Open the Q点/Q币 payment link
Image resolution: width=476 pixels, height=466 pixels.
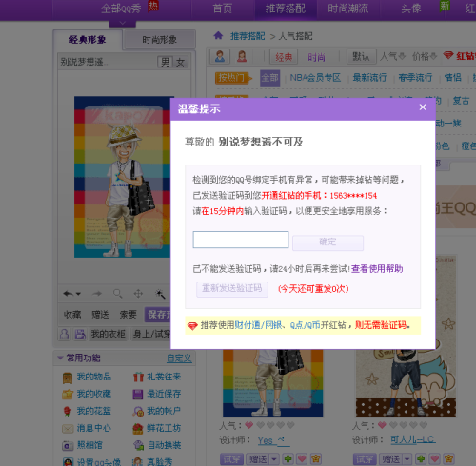pos(305,325)
